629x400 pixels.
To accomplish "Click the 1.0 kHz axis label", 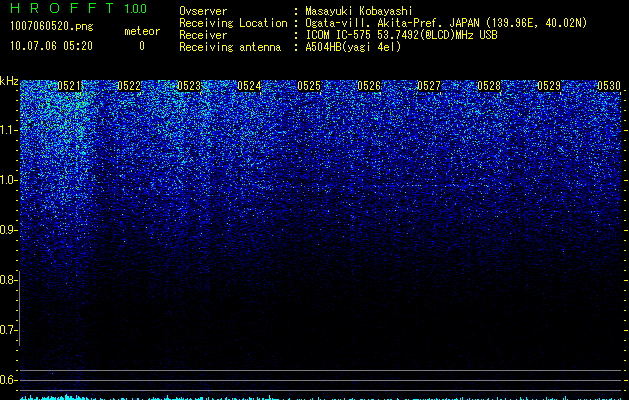I will pos(9,180).
